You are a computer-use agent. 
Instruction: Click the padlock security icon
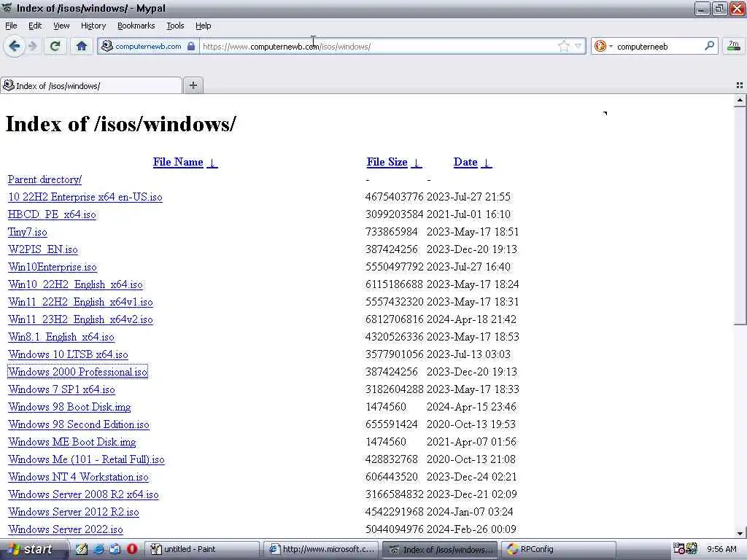coord(191,46)
